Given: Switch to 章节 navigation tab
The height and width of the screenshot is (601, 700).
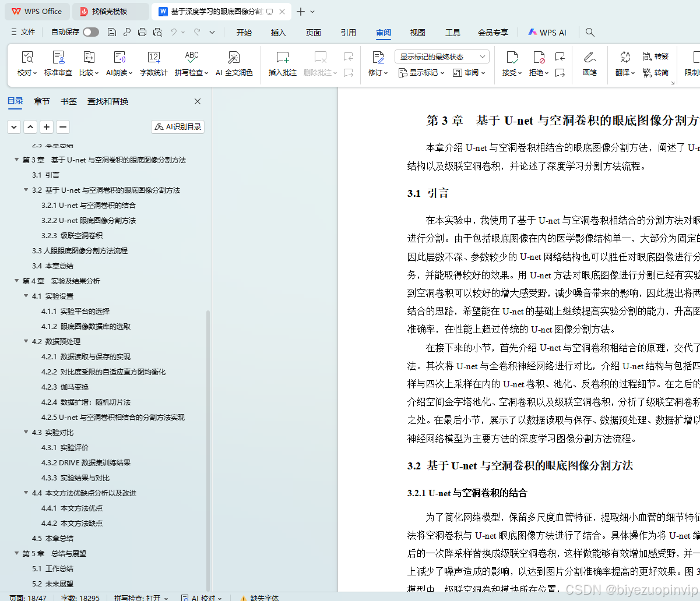Looking at the screenshot, I should click(42, 101).
